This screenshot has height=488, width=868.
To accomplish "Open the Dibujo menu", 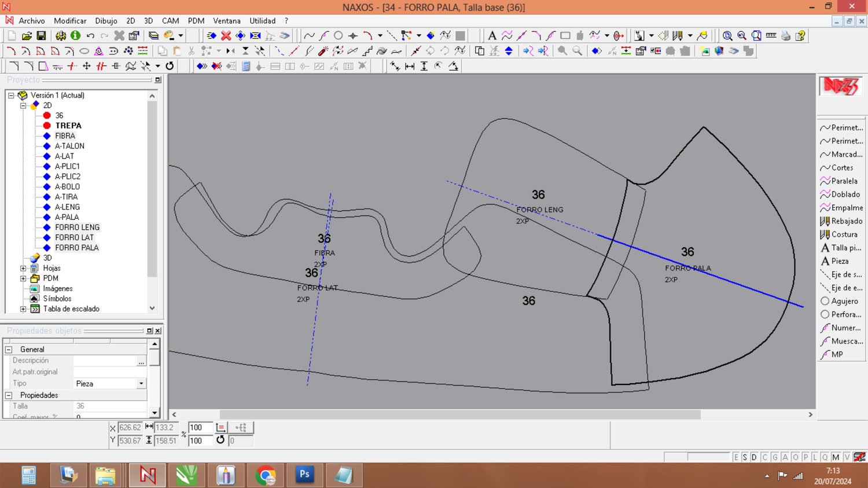I will 106,21.
